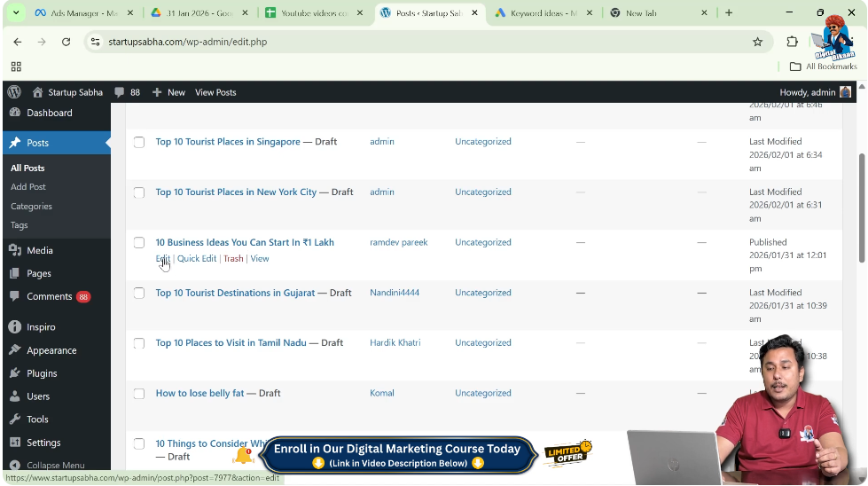Open Tags submenu item
Viewport: 868px width, 486px height.
(19, 225)
